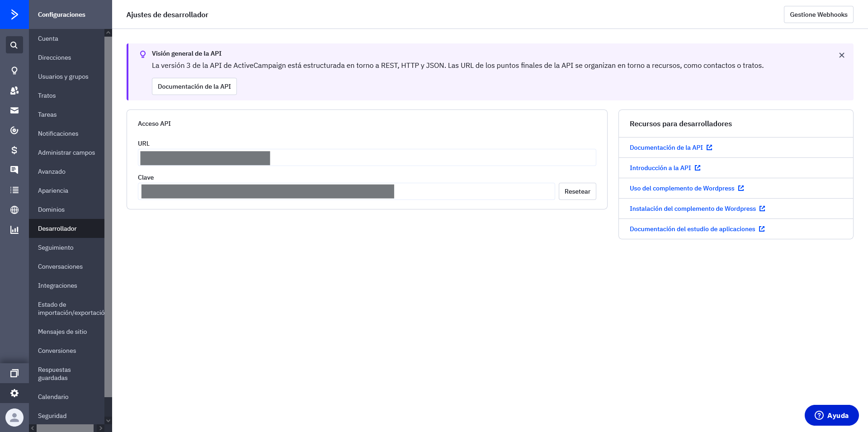
Task: Click external link icon beside Documentación de la API
Action: [x=709, y=147]
